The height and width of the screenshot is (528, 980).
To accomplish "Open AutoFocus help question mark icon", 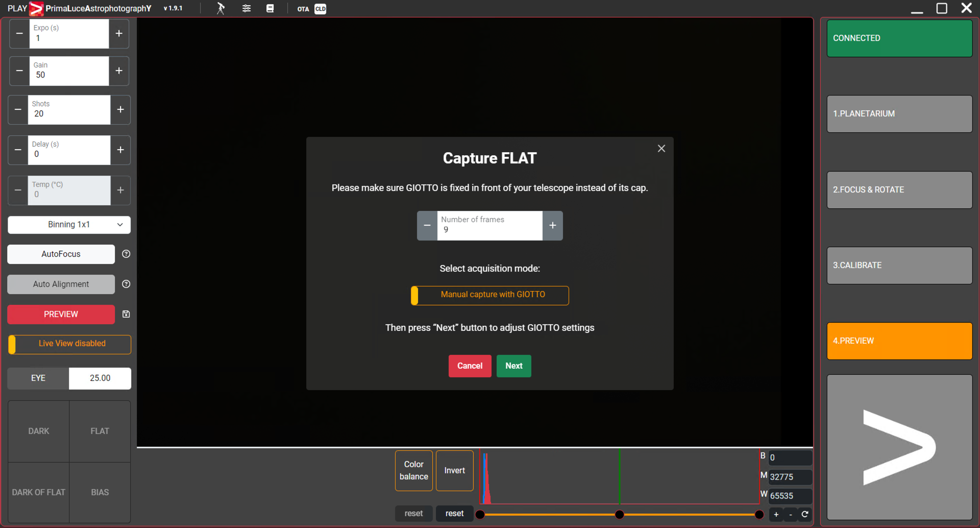I will pyautogui.click(x=126, y=254).
